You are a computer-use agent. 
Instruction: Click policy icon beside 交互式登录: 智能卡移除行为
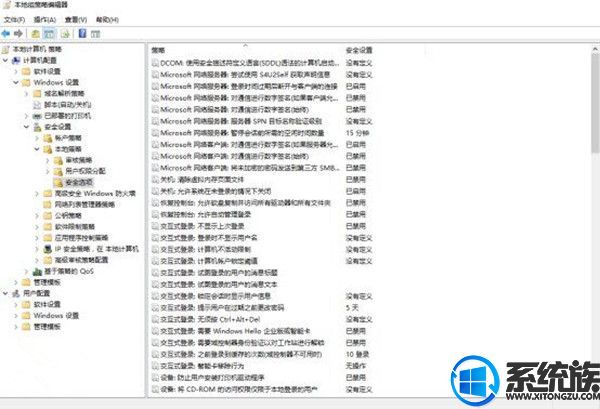click(155, 366)
